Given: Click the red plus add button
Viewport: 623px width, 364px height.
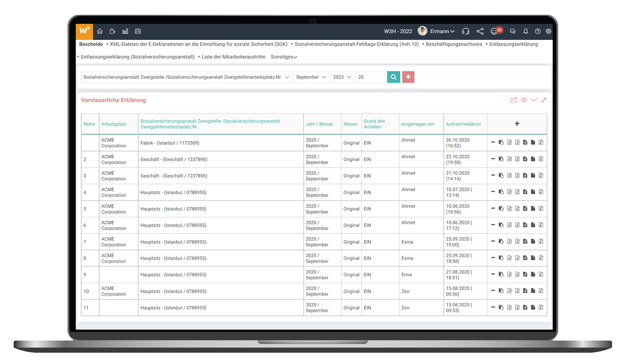Looking at the screenshot, I should click(408, 77).
